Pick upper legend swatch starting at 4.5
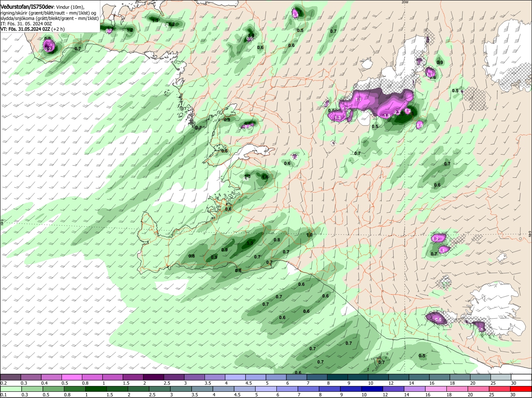Viewport: 532px width, 398px height. click(255, 377)
